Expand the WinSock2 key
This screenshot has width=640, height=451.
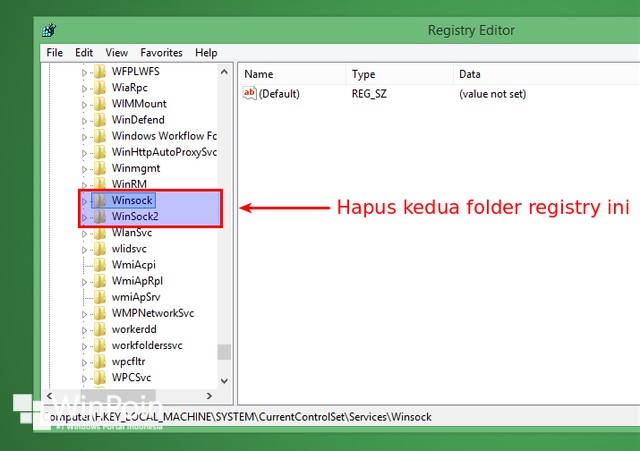(x=84, y=218)
